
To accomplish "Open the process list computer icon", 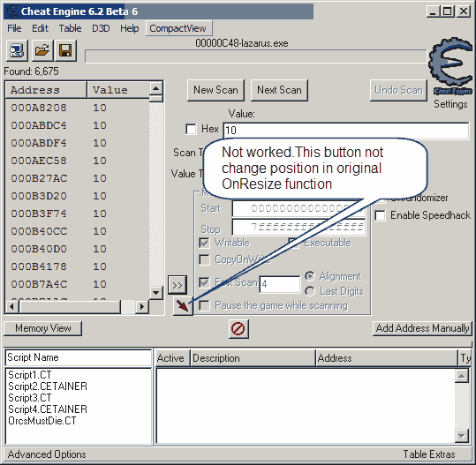I will pyautogui.click(x=17, y=50).
